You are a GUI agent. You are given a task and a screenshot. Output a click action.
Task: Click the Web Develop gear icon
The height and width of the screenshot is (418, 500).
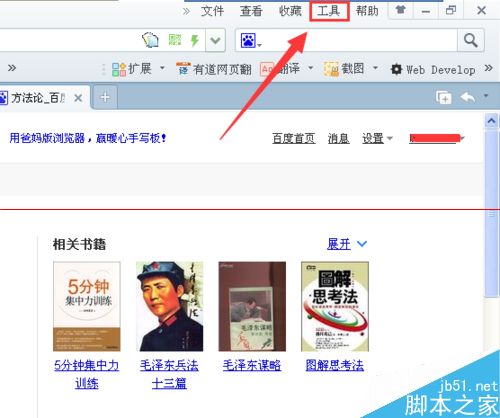(x=396, y=69)
